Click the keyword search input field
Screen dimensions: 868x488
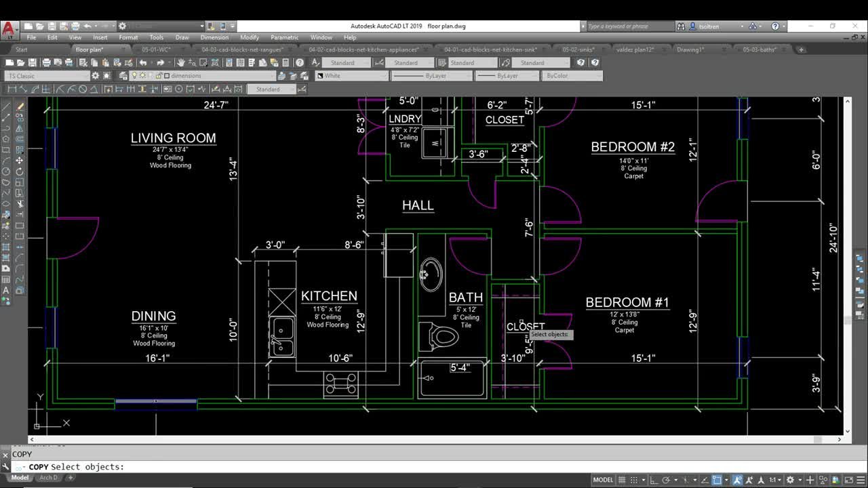pyautogui.click(x=627, y=26)
